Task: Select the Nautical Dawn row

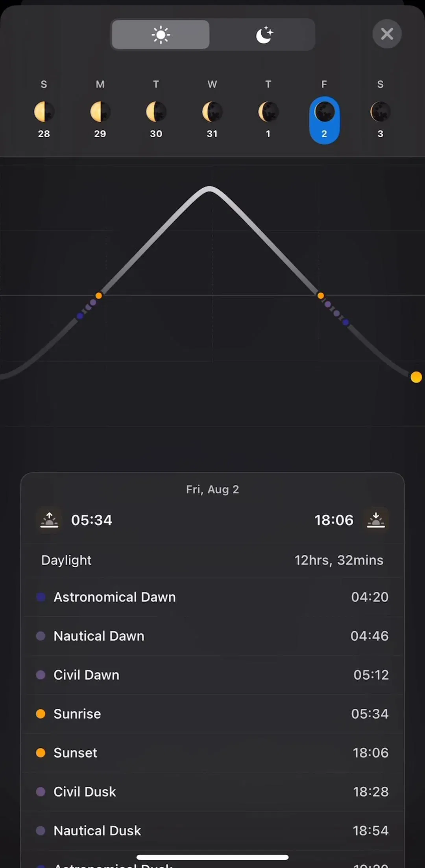Action: (x=213, y=636)
